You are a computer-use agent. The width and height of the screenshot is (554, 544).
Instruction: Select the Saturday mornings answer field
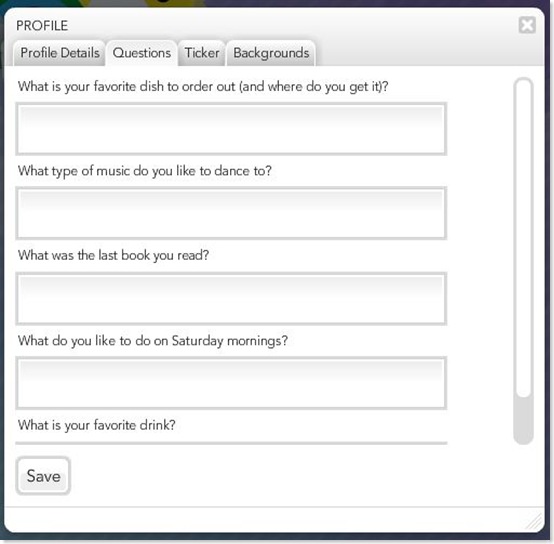coord(231,383)
